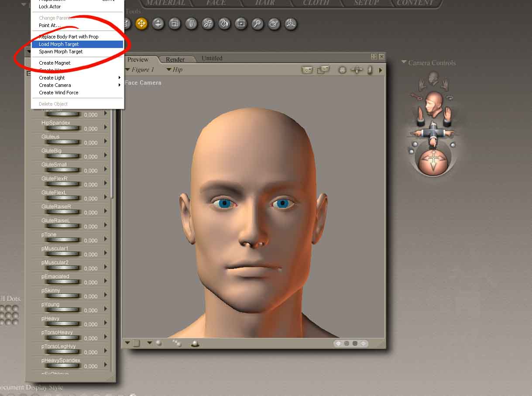Open the GluteRaiseR parameter arrow menu
The width and height of the screenshot is (532, 396).
[105, 211]
